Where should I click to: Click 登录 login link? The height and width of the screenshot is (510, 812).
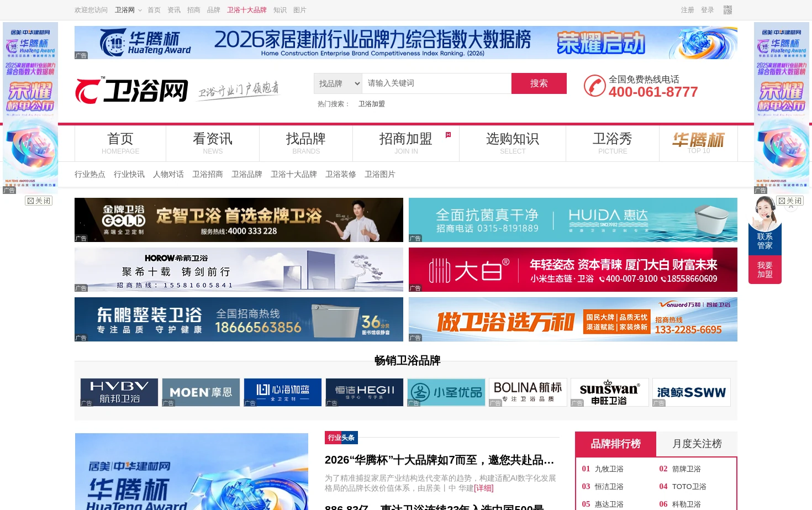pos(708,10)
